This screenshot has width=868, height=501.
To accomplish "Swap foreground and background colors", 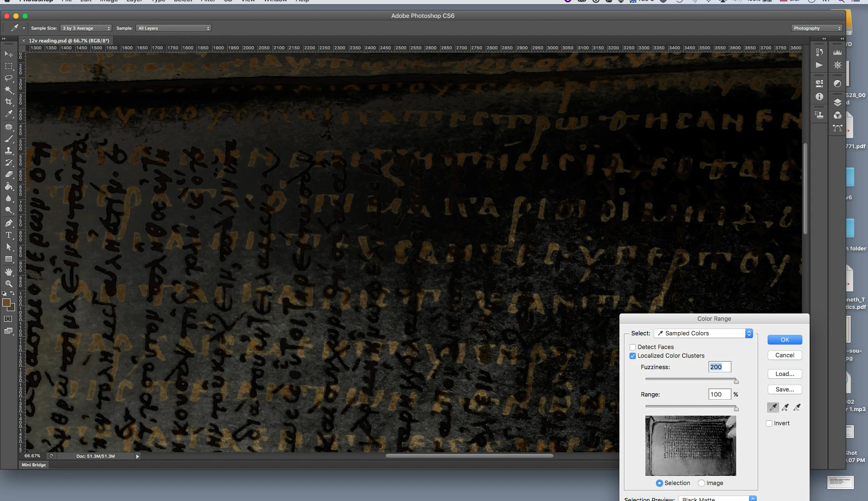I will pos(13,293).
